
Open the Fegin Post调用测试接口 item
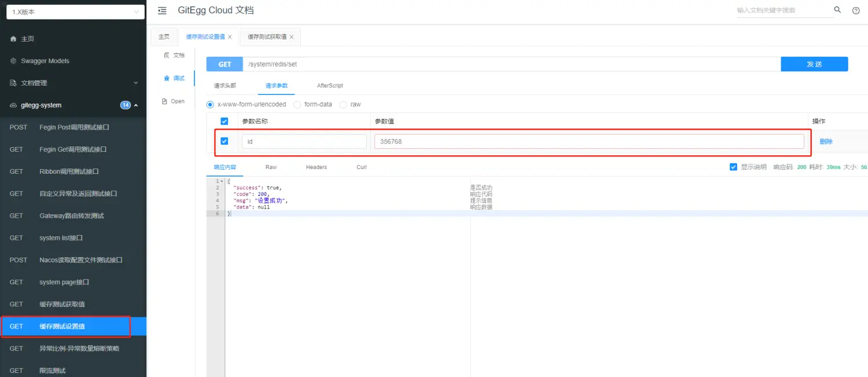[73, 127]
